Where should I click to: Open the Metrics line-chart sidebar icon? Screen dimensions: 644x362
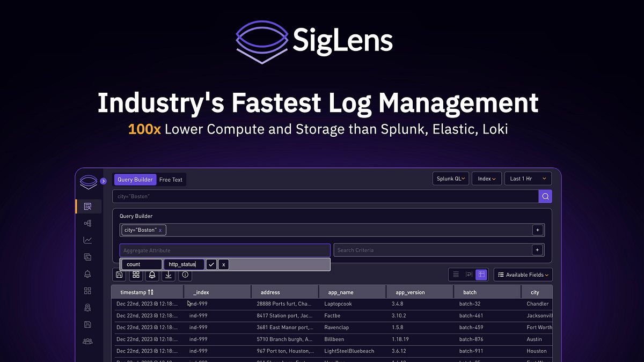[87, 240]
